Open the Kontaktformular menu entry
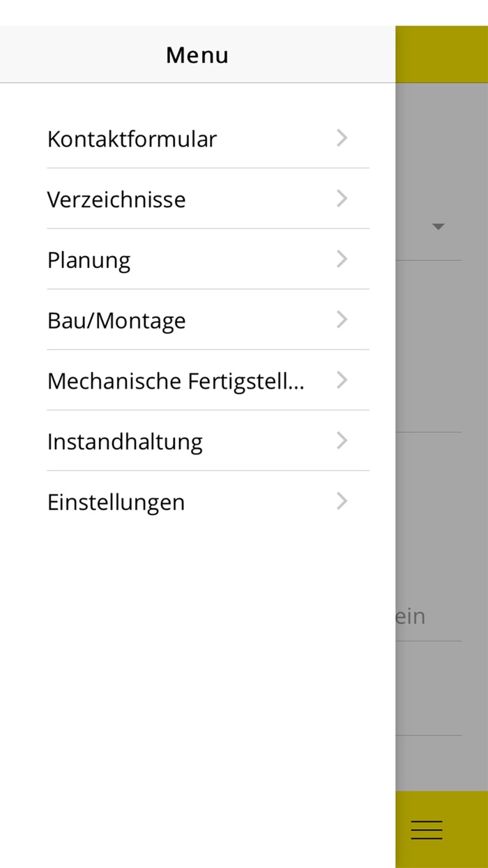The height and width of the screenshot is (868, 488). coord(131,138)
